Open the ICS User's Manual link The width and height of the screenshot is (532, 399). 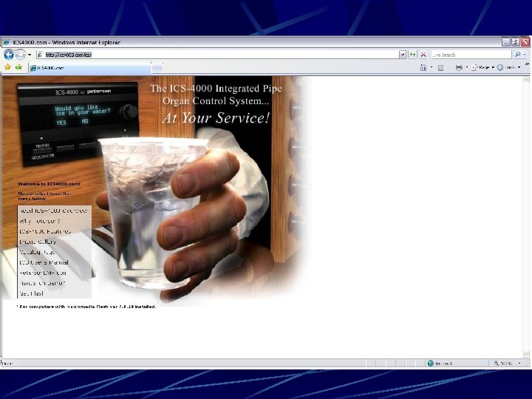click(44, 262)
